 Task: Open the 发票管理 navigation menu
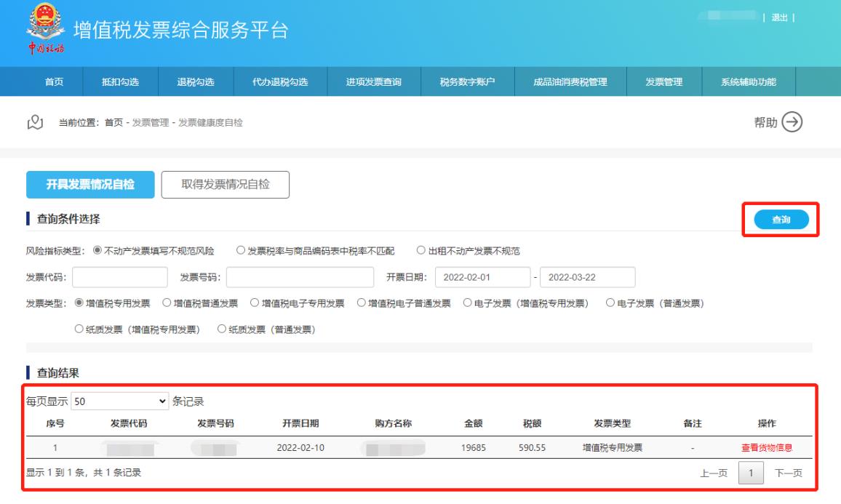pyautogui.click(x=663, y=81)
